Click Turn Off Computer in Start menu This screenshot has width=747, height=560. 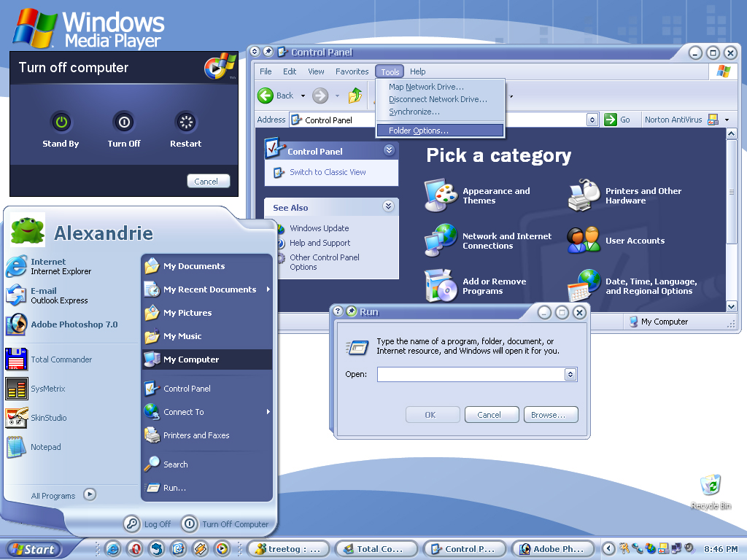[x=225, y=524]
